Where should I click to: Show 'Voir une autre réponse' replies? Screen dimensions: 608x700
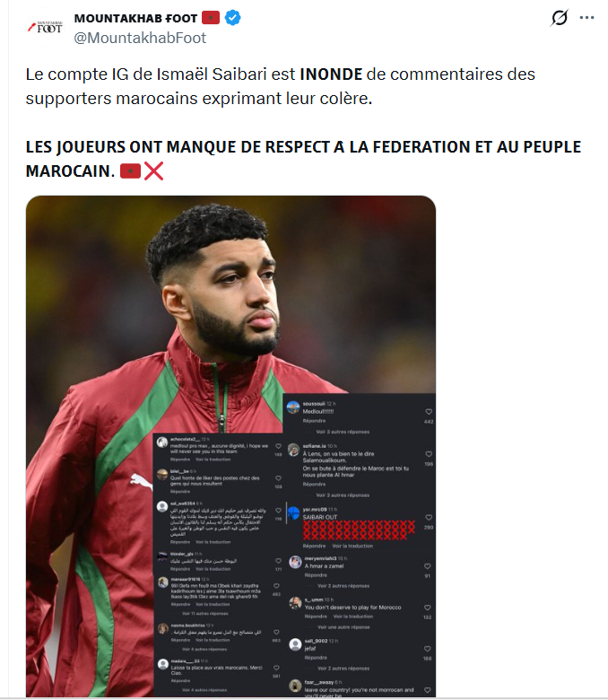click(343, 626)
